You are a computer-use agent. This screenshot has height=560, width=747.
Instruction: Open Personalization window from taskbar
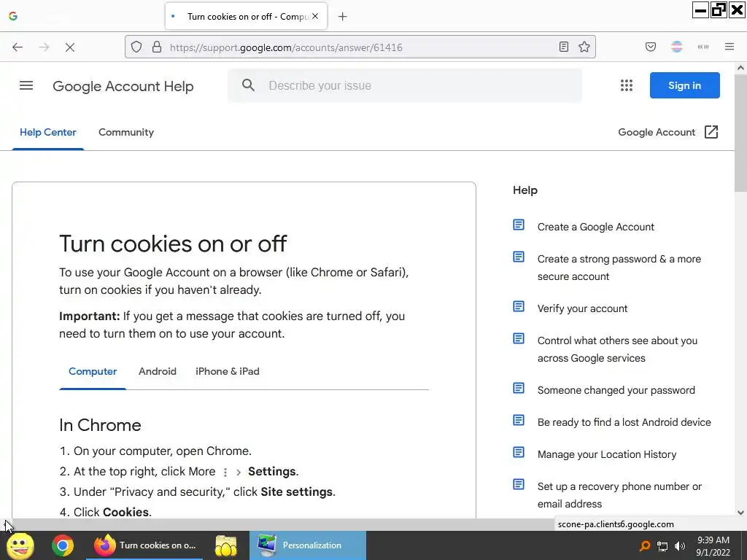307,545
